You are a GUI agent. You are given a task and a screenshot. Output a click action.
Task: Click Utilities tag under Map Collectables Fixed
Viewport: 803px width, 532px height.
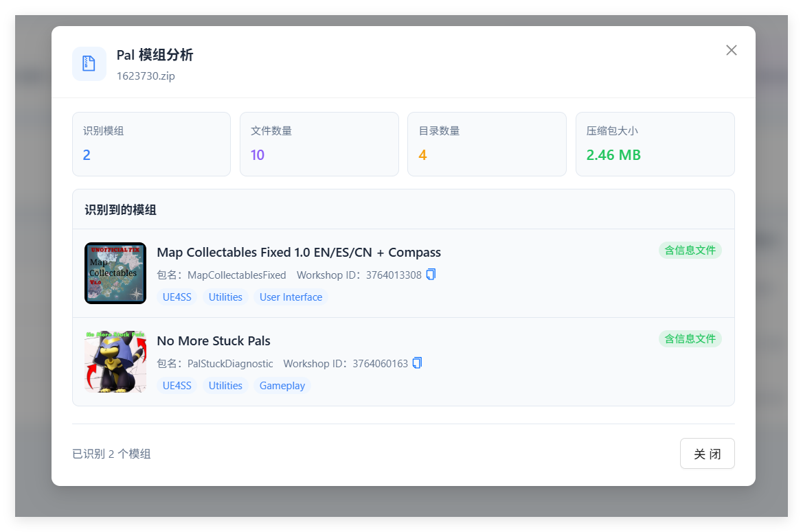[x=225, y=297]
